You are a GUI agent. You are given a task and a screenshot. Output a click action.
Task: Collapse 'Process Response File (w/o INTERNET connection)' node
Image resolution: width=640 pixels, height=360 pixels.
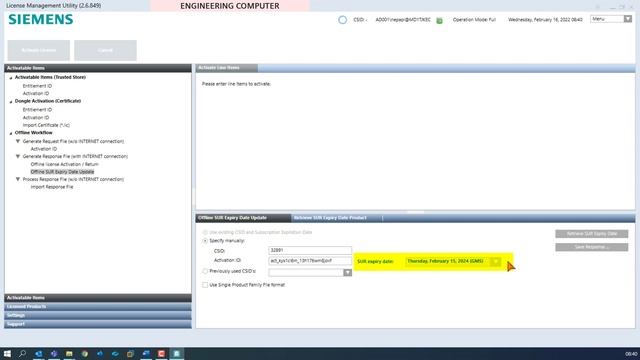point(18,179)
